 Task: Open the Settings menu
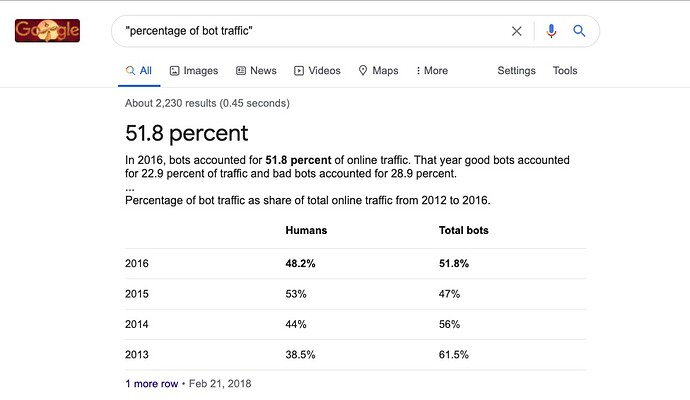516,70
